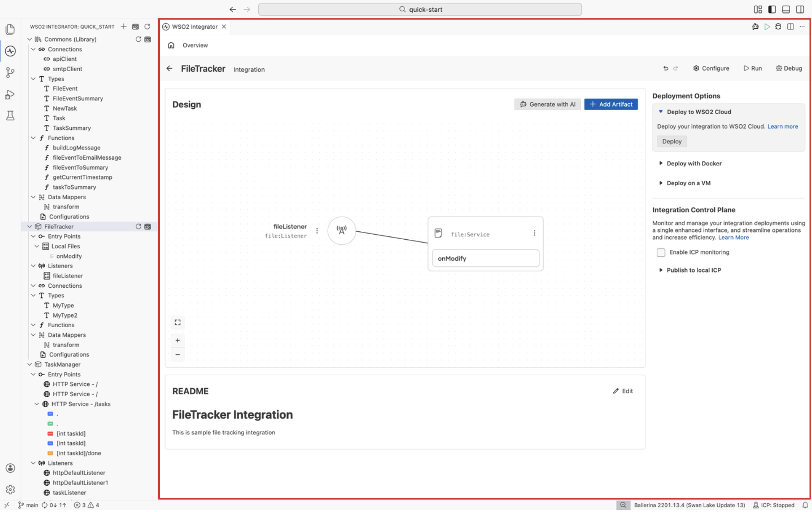
Task: Open the Testing flask view
Action: (10, 116)
